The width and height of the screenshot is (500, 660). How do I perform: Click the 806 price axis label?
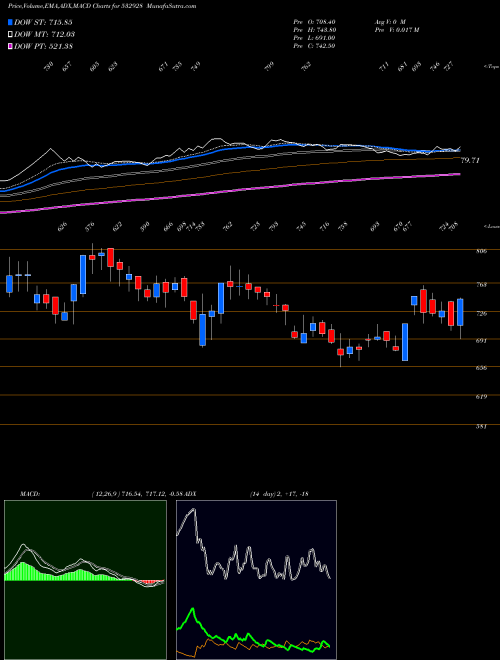tap(481, 251)
